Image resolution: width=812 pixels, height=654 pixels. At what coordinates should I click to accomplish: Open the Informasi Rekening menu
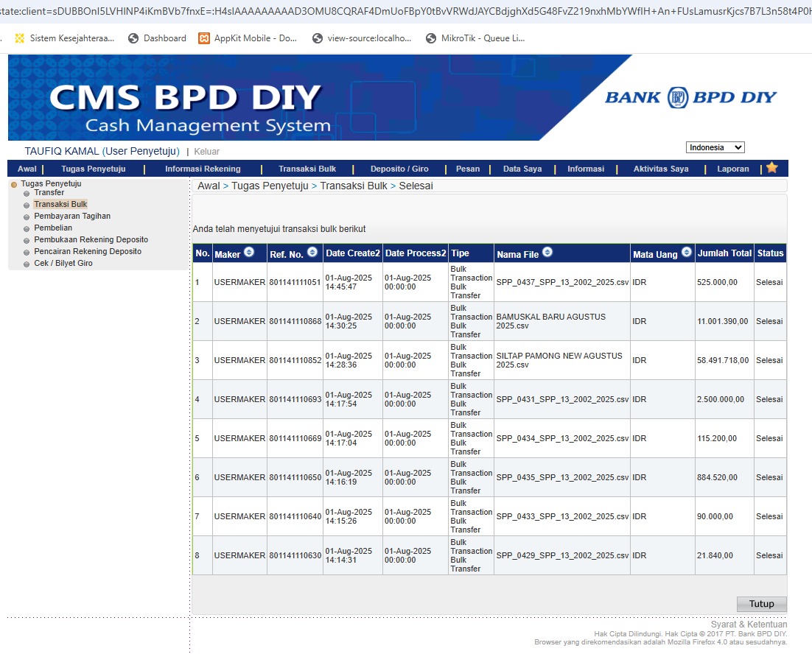tap(203, 169)
